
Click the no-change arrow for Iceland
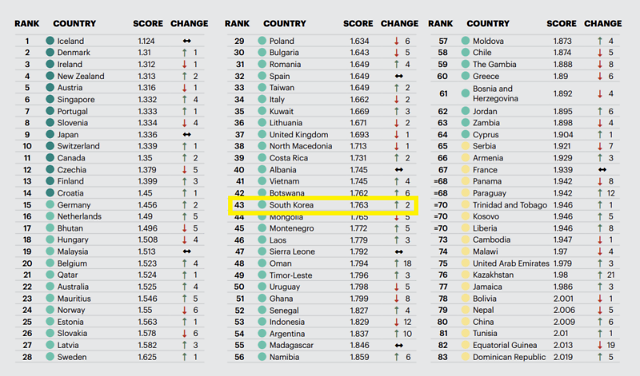click(x=187, y=41)
